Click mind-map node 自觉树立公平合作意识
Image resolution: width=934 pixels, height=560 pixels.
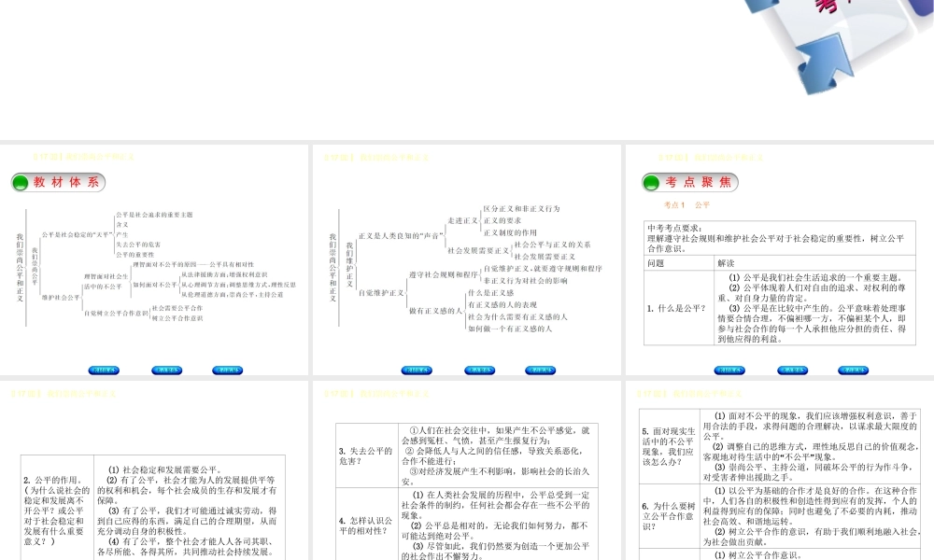click(x=116, y=313)
